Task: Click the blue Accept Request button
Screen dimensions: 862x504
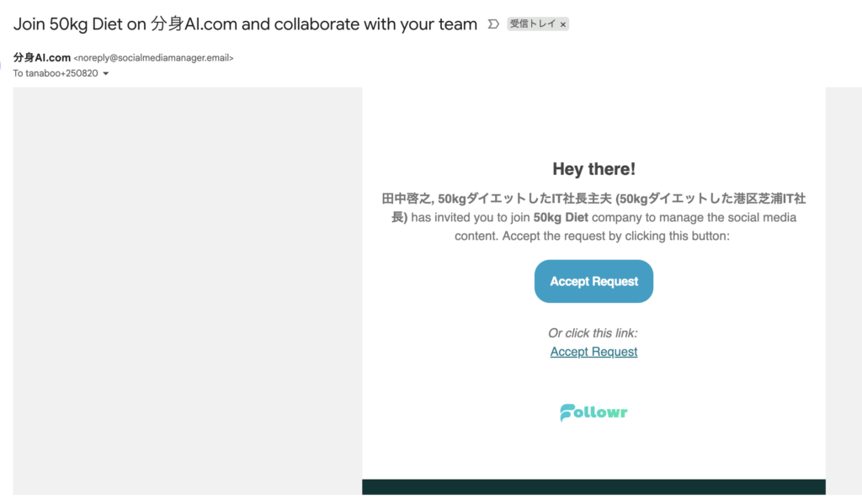Action: pos(593,281)
